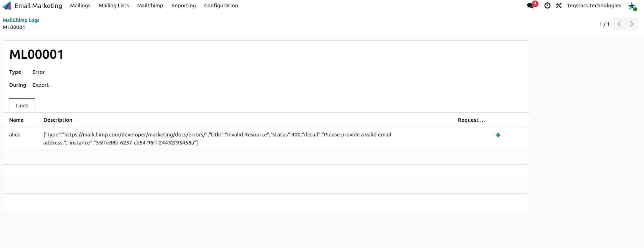Click the Name column header
This screenshot has height=248, width=644.
(16, 120)
